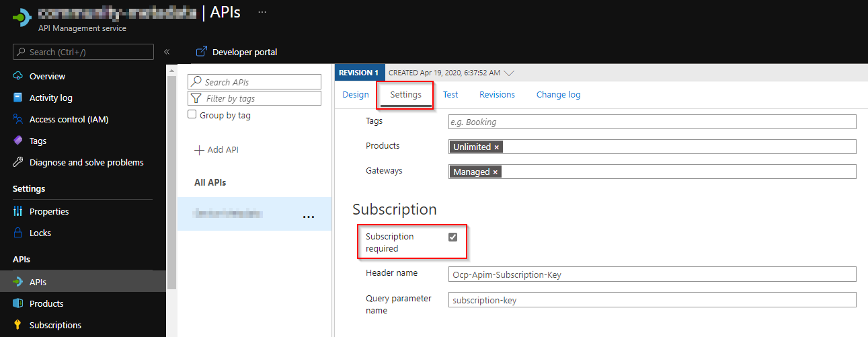Uncheck the Subscription required checkbox
Viewport: 868px width, 337px height.
pyautogui.click(x=453, y=237)
